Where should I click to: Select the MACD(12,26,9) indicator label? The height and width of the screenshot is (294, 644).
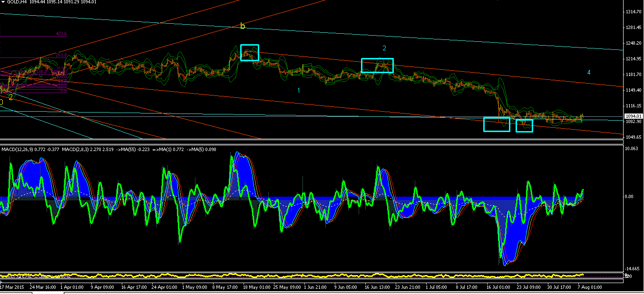(19, 150)
